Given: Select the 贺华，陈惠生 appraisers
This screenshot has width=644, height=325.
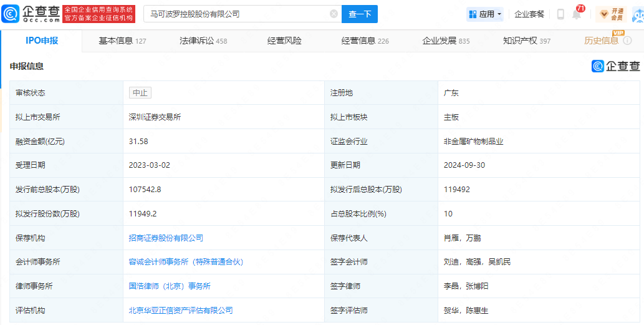Looking at the screenshot, I should click(x=466, y=310).
